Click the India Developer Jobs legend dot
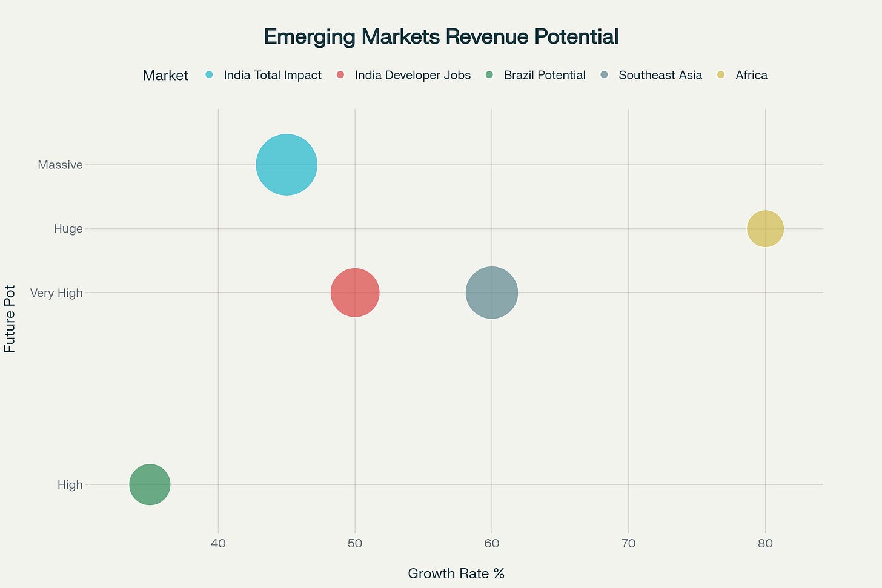This screenshot has width=882, height=588. tap(340, 75)
